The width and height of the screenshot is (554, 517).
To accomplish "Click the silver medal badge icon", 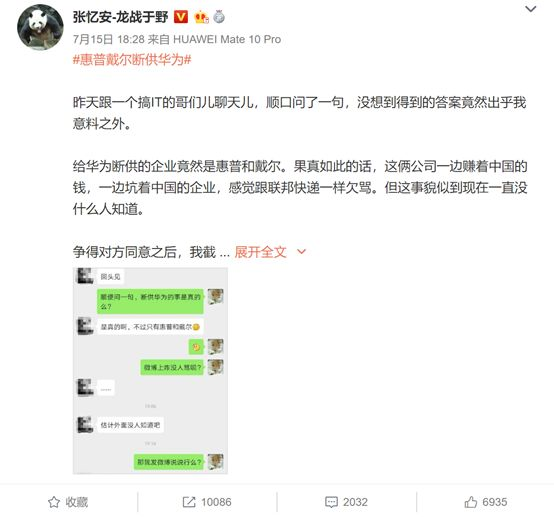I will (219, 17).
